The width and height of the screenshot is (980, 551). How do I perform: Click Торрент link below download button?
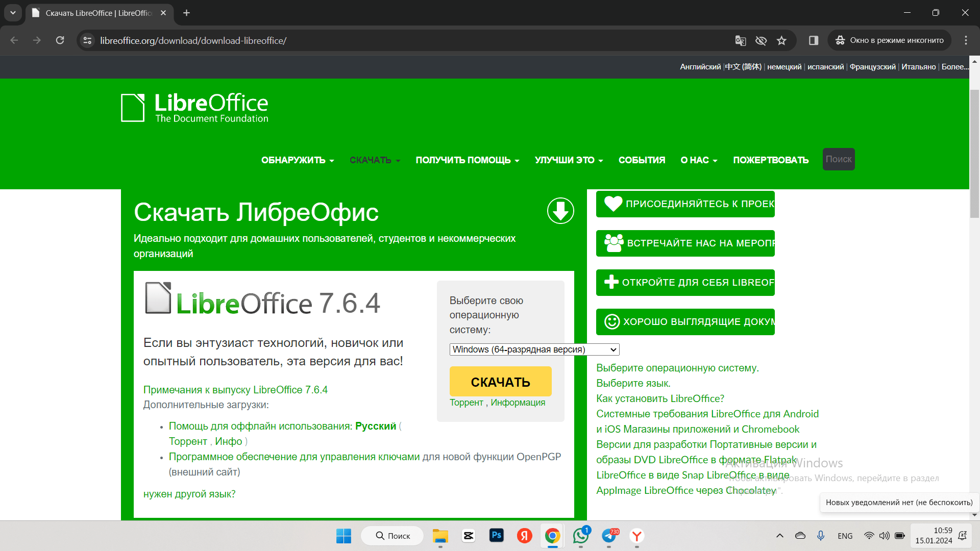(466, 403)
